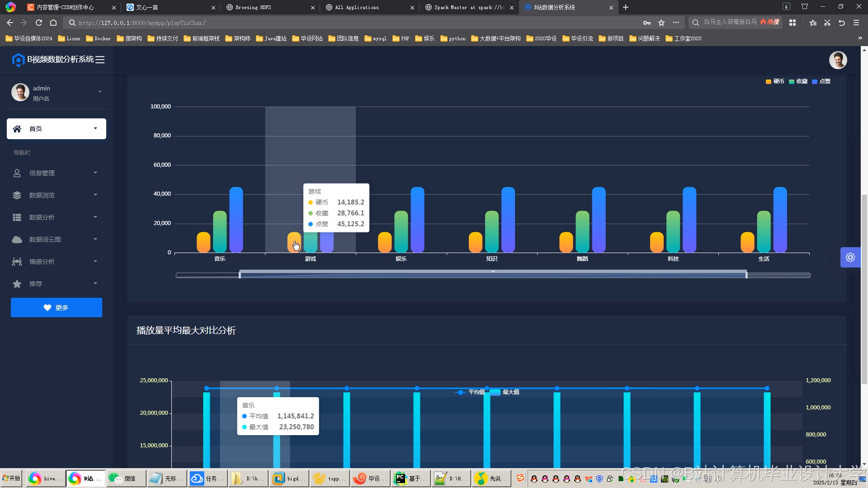Open the settings gear on the right edge
Screen dimensions: 868x488
point(850,258)
